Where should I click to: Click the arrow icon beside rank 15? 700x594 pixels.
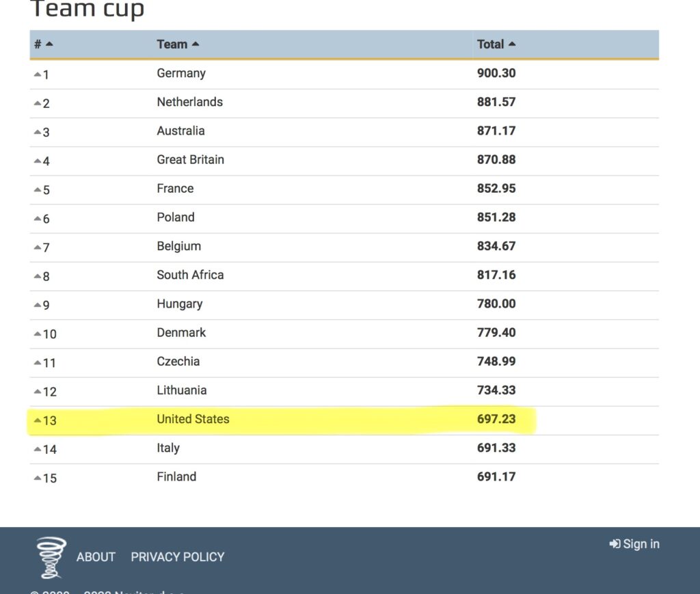pos(38,477)
